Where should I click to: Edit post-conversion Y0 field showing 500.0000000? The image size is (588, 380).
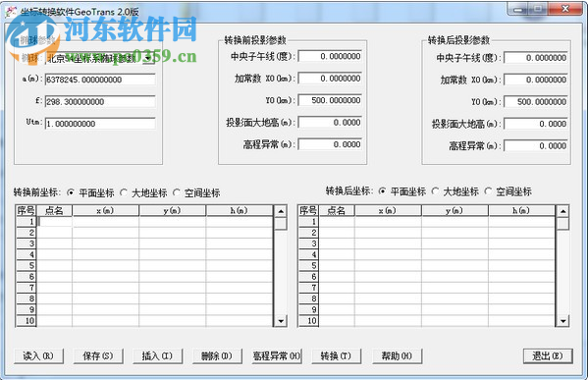(x=536, y=102)
